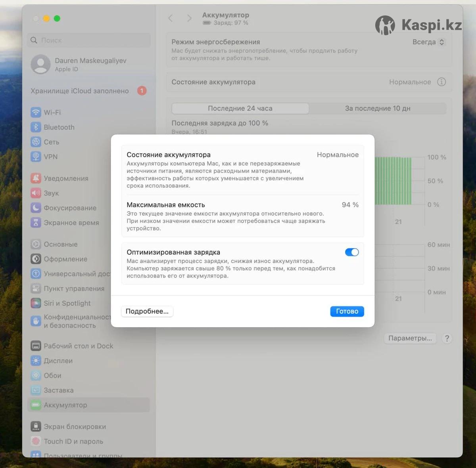Click the Поиск search field
Image resolution: width=476 pixels, height=468 pixels.
click(x=89, y=40)
